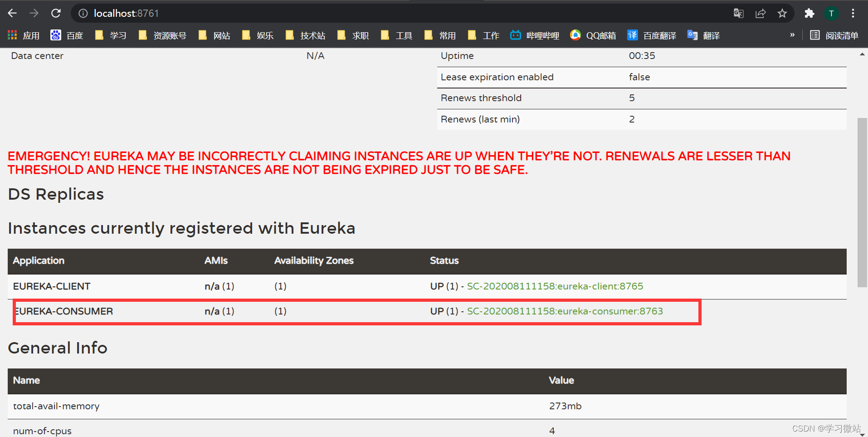Open the 百度 bookmark
Screen dimensions: 868x437
(x=67, y=35)
